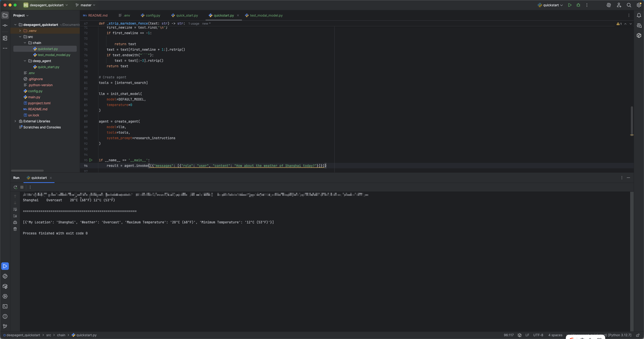The height and width of the screenshot is (339, 644).
Task: Toggle soft-wrap in Run console
Action: point(15,209)
